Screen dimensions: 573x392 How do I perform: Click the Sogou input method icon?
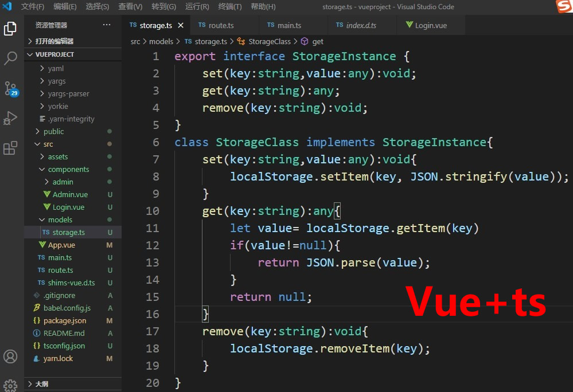(x=564, y=6)
